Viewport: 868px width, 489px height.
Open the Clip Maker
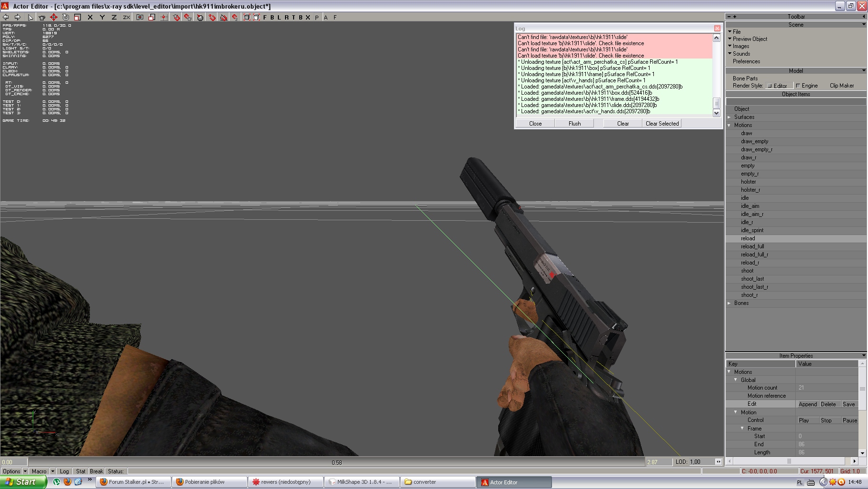842,86
